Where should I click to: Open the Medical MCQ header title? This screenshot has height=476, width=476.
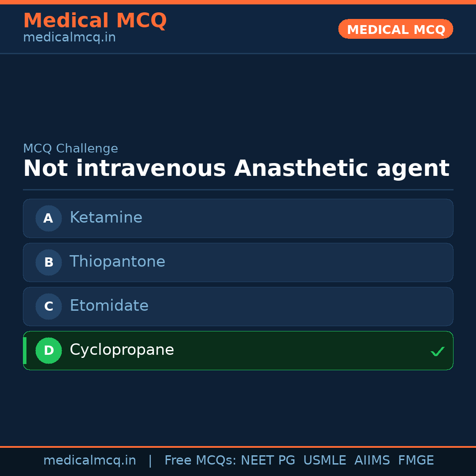[95, 21]
